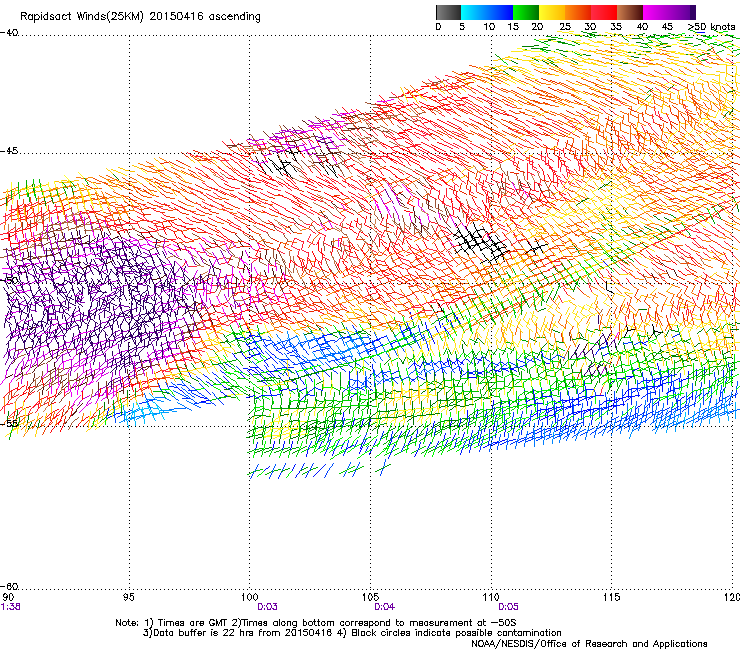Select the '105' longitude axis label
The image size is (740, 650).
370,597
